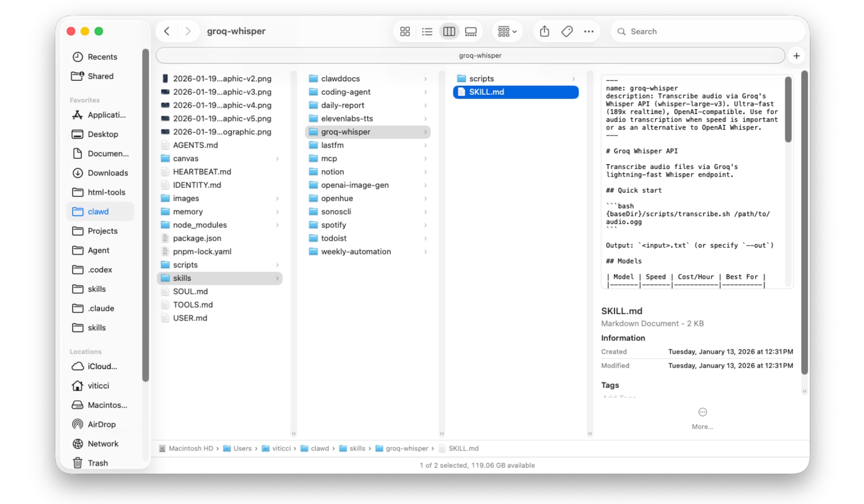Go back with the back arrow button
The image size is (864, 504).
point(167,31)
